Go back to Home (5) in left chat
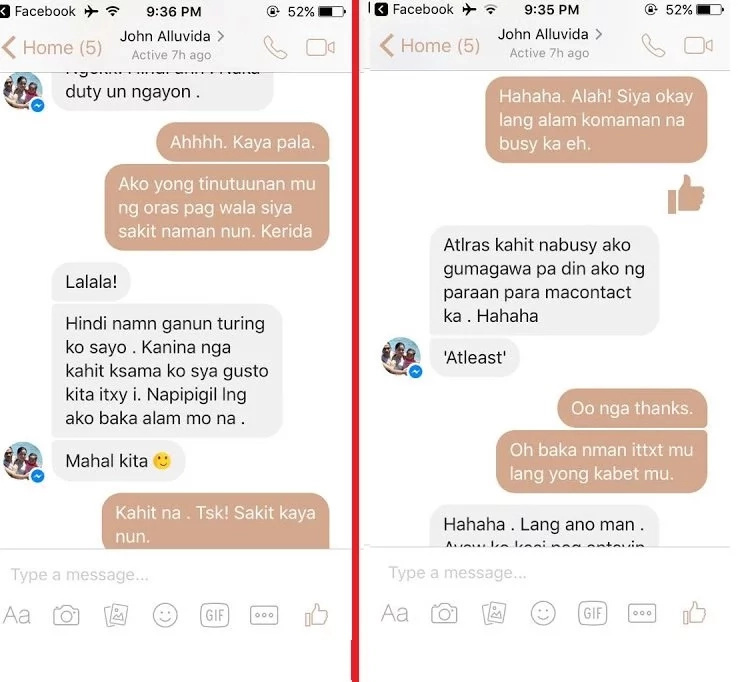 point(52,48)
